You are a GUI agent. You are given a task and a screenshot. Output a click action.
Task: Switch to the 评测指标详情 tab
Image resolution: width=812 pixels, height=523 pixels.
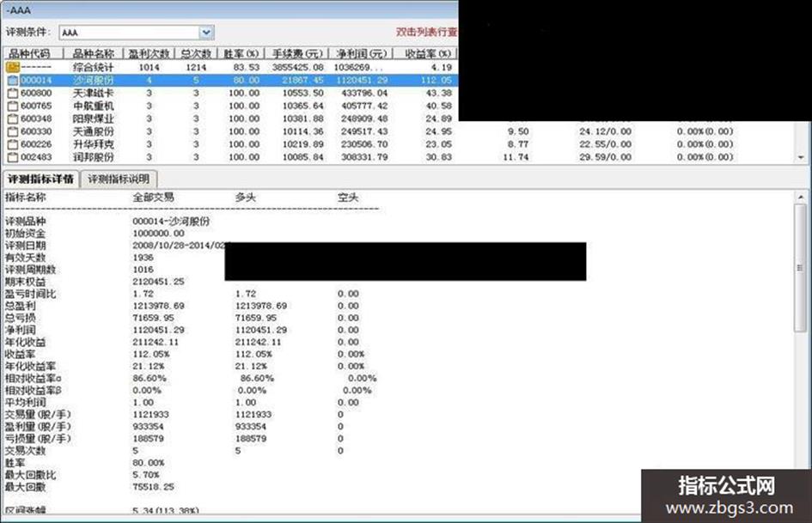[x=40, y=179]
